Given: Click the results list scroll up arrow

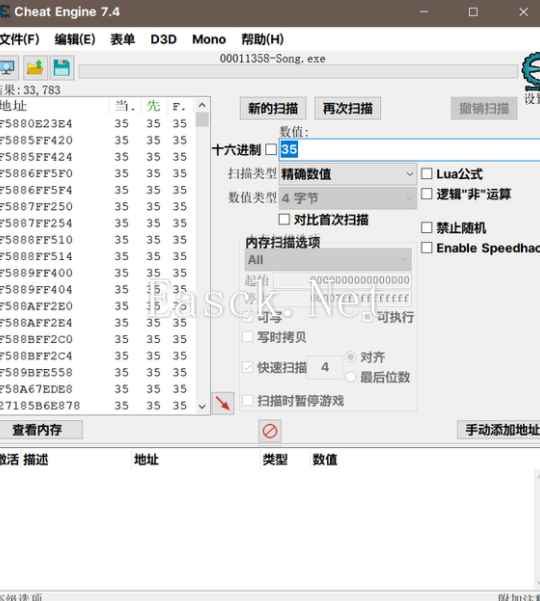Looking at the screenshot, I should click(x=202, y=105).
